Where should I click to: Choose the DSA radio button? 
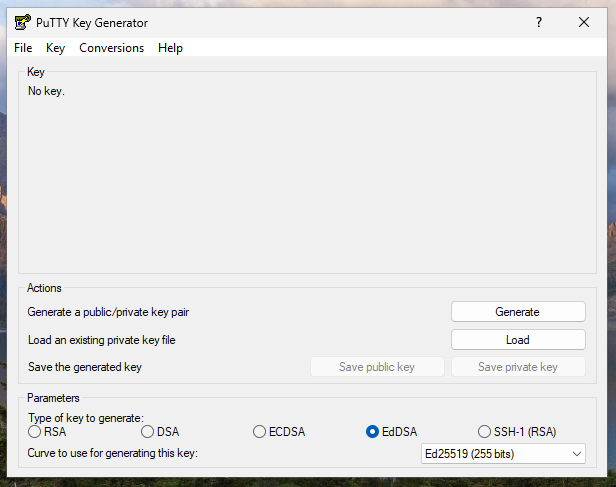coord(148,432)
